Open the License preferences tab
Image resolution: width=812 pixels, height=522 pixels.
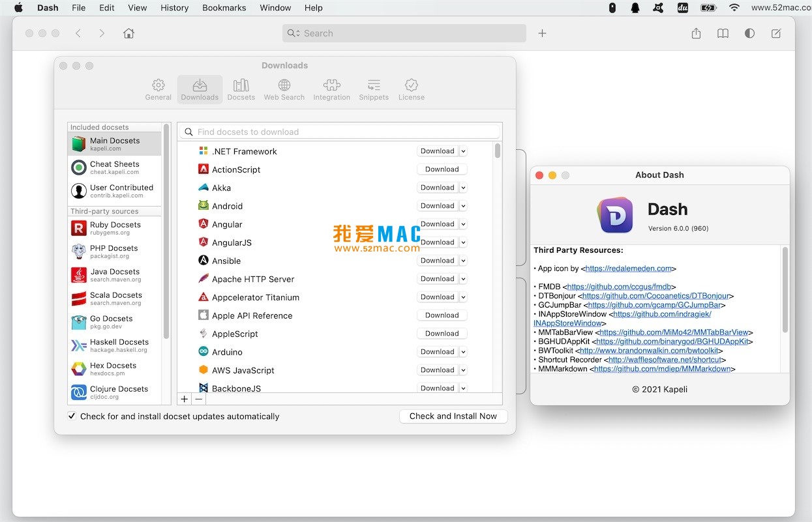[x=411, y=90]
